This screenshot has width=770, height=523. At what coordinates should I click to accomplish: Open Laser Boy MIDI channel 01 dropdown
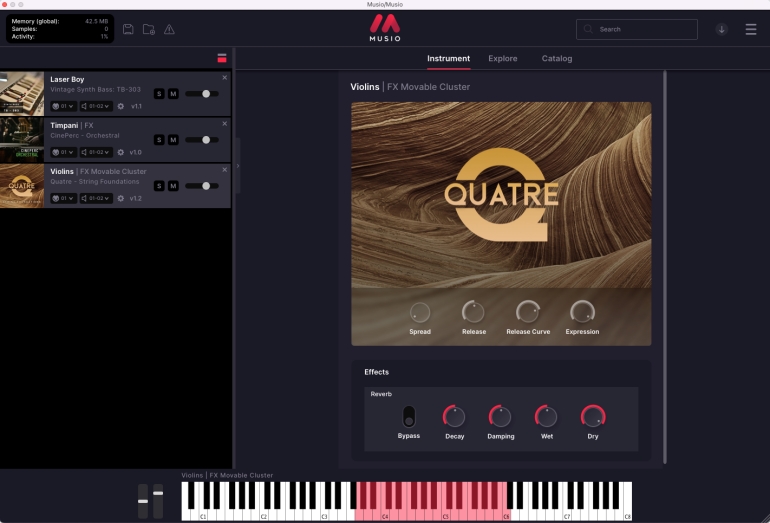coord(63,106)
